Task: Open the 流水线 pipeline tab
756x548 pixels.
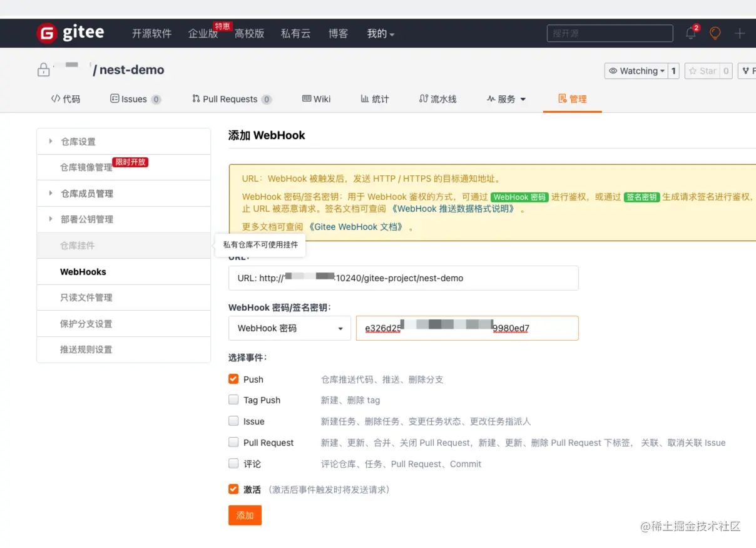Action: [x=437, y=99]
